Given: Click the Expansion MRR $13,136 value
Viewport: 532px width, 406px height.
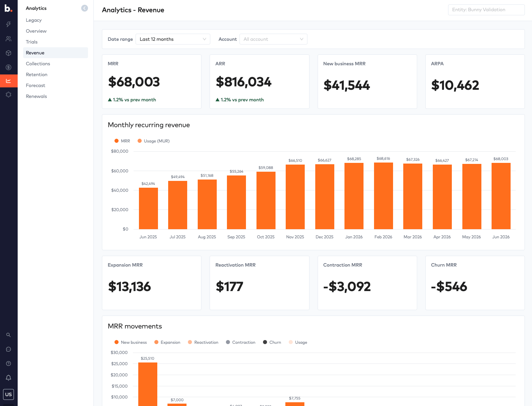Looking at the screenshot, I should 129,287.
